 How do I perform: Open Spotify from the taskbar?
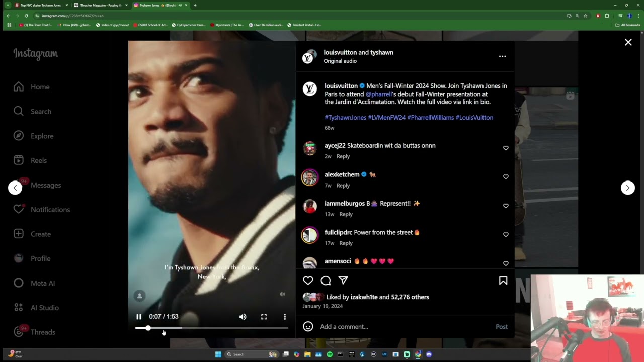pyautogui.click(x=330, y=354)
